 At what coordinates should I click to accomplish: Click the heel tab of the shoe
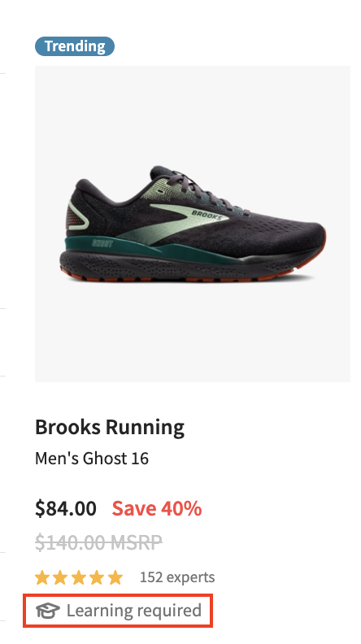[x=76, y=214]
